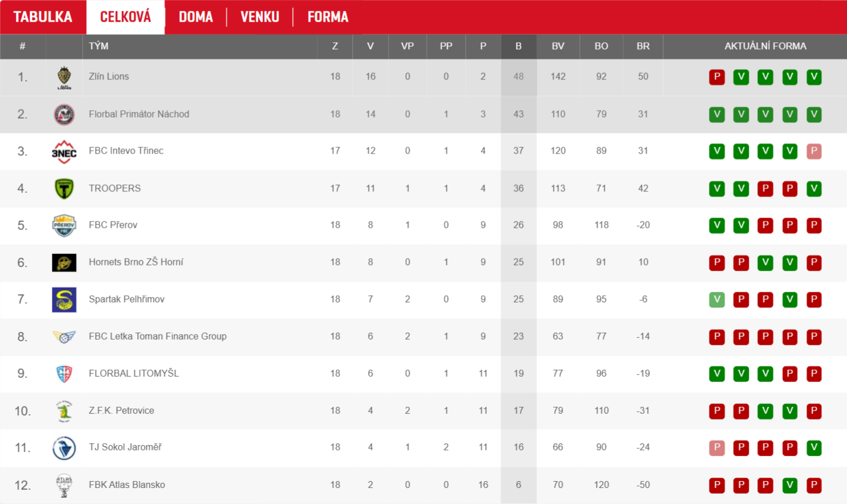Open the FLORBAL LITOMYŠL team link
847x504 pixels.
click(x=134, y=373)
